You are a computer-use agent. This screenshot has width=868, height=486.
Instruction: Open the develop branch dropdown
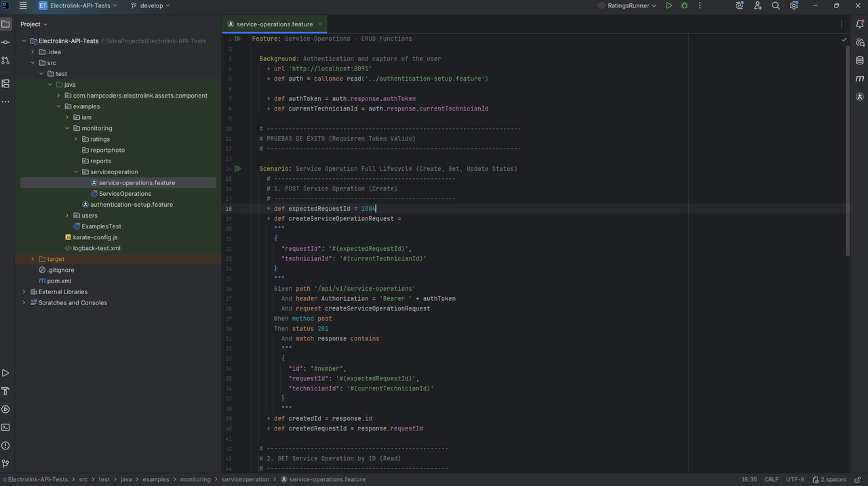[150, 5]
